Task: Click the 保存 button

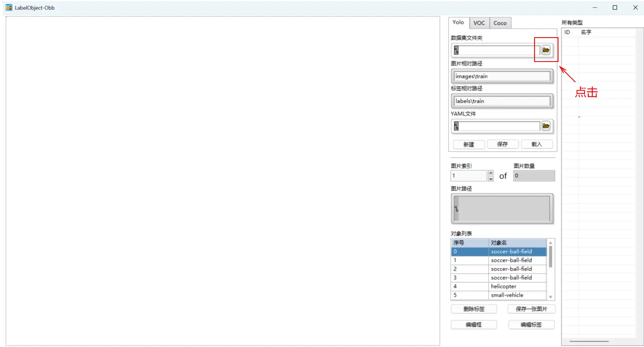Action: [502, 144]
